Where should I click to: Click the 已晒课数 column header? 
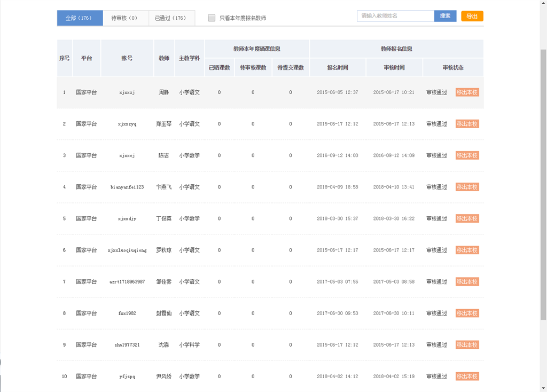(x=219, y=68)
